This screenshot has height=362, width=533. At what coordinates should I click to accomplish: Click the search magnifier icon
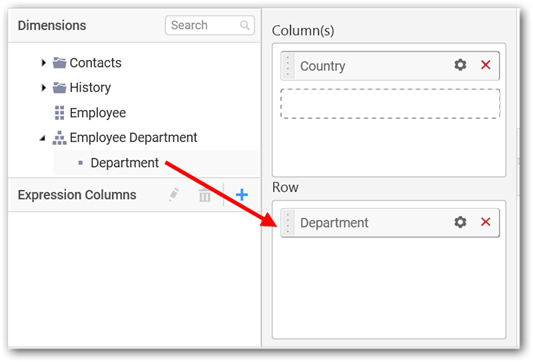coord(245,25)
